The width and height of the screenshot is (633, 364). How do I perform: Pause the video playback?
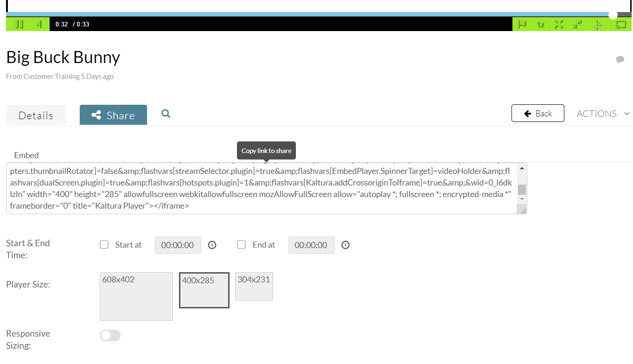tap(19, 25)
